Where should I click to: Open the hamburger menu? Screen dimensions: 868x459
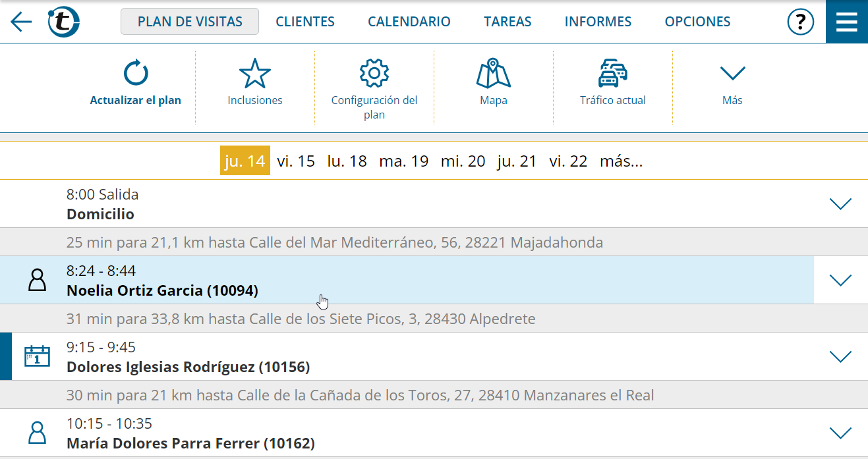[x=847, y=22]
